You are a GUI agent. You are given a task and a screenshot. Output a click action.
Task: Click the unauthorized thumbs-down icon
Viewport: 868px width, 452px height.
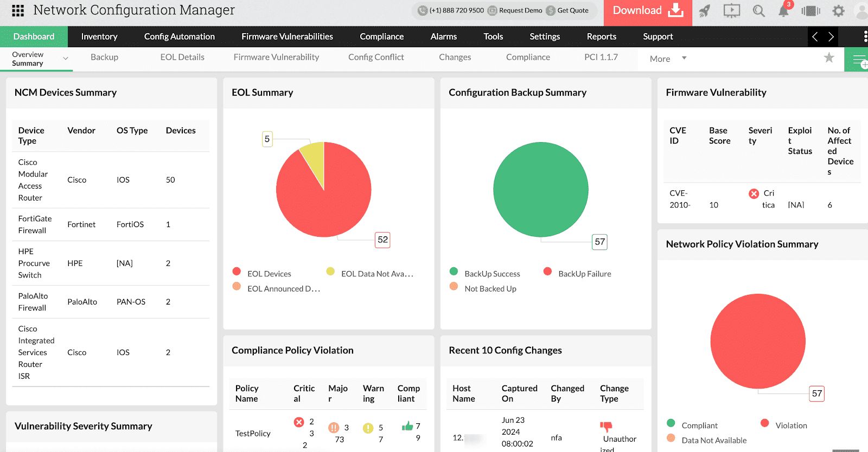[x=606, y=427]
